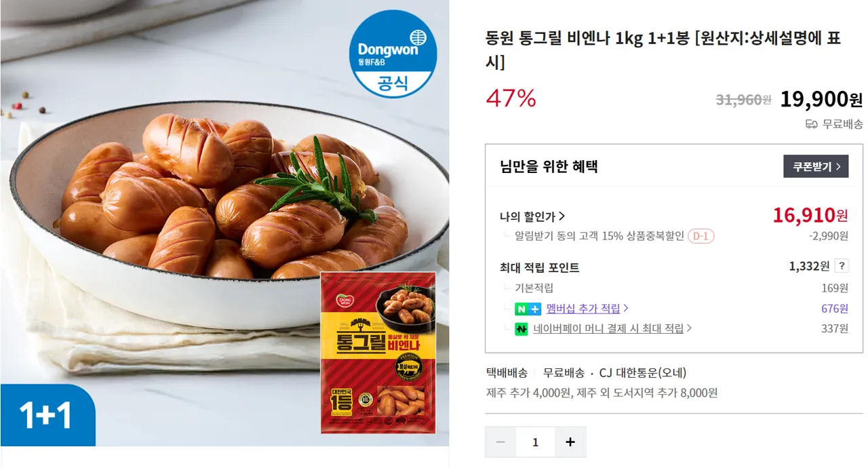Viewport: 868px width, 468px height.
Task: Click the green Naver Pay N icon
Action: pos(521,329)
